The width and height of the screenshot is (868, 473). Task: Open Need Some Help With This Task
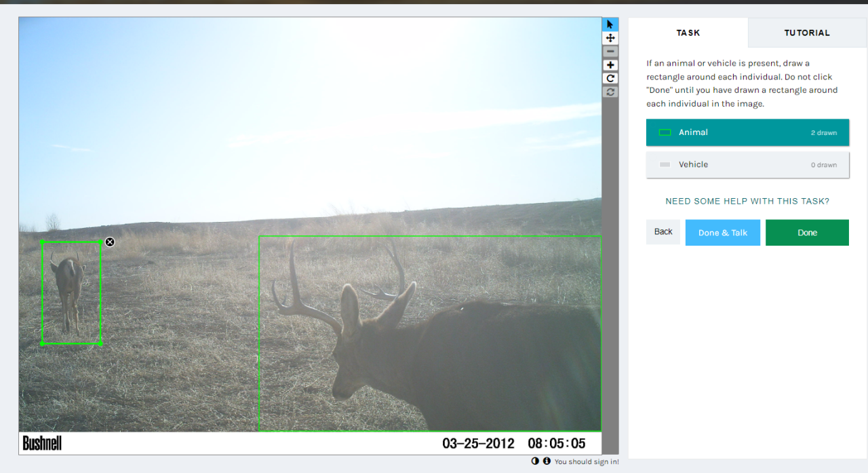pyautogui.click(x=747, y=202)
